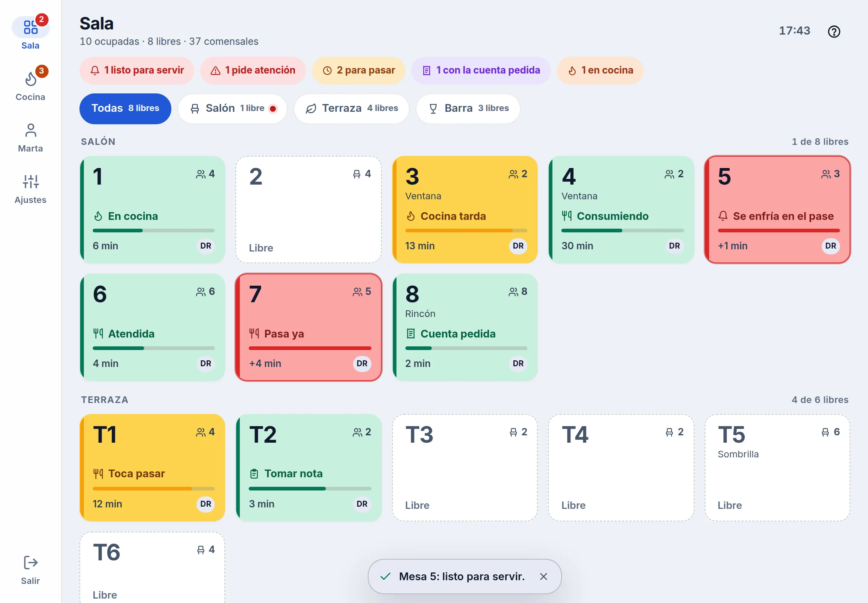Open Ajustes settings sliders icon
The width and height of the screenshot is (868, 603).
click(30, 181)
